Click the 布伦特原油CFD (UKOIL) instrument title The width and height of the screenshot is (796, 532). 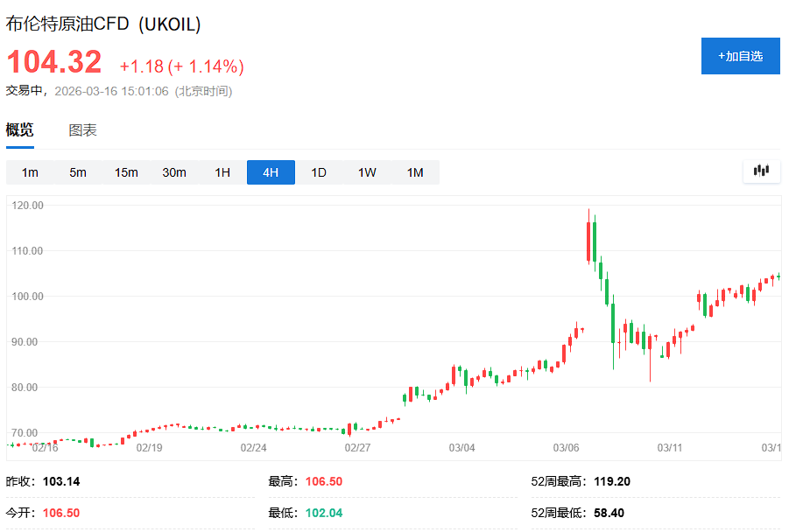(x=102, y=24)
